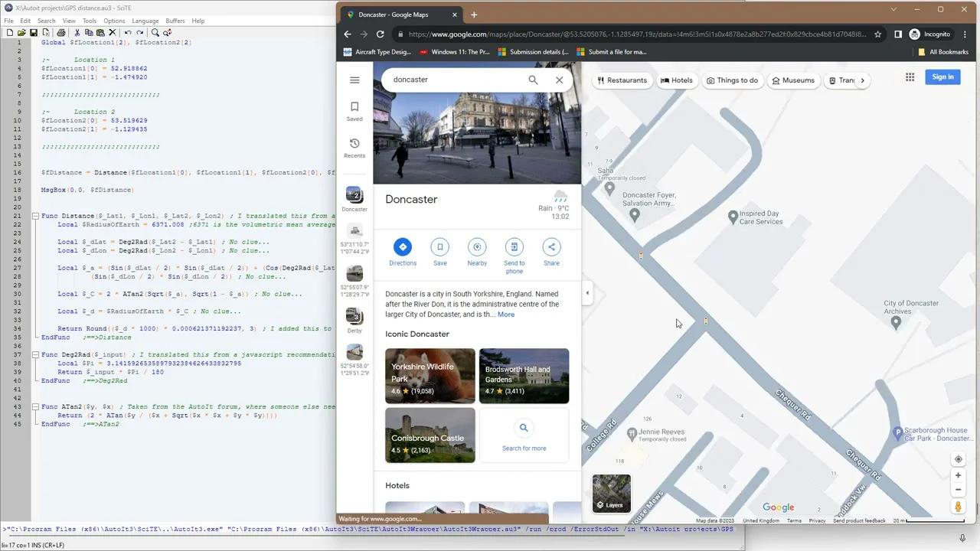Image resolution: width=980 pixels, height=551 pixels.
Task: Open the Language menu in SciTE
Action: 145,21
